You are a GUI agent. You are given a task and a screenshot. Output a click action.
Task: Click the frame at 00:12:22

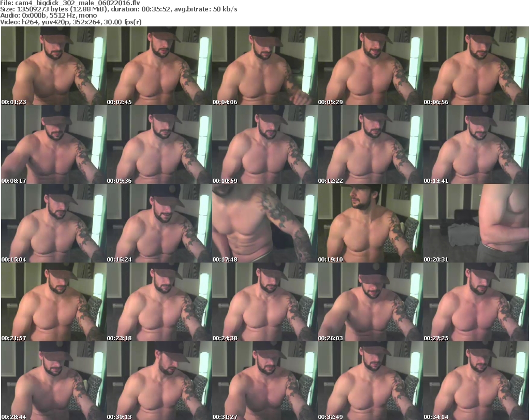(371, 144)
